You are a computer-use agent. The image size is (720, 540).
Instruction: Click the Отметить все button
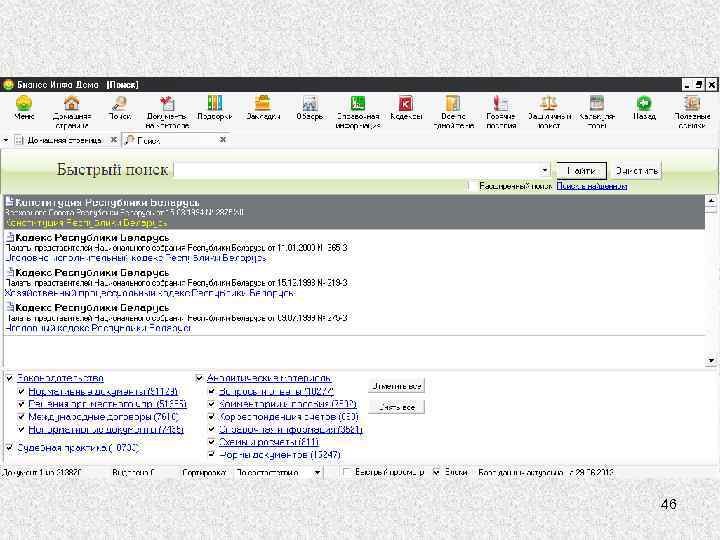point(396,386)
